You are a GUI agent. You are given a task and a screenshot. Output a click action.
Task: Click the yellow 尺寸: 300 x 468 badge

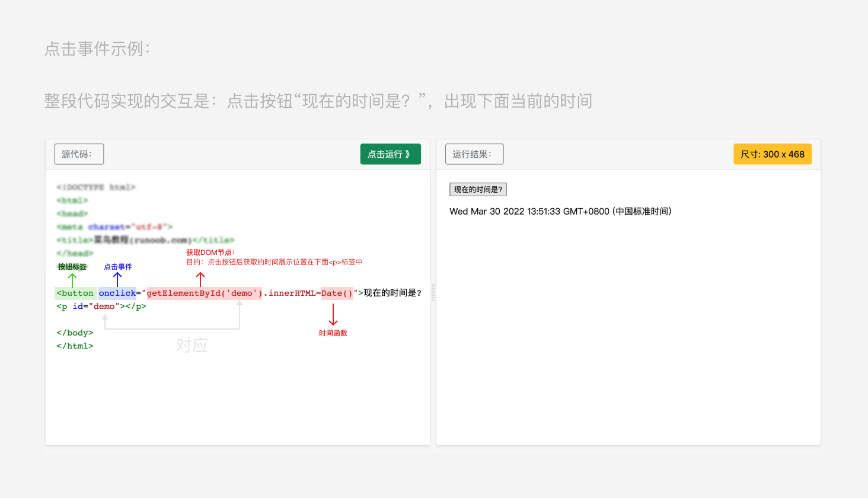(x=773, y=154)
